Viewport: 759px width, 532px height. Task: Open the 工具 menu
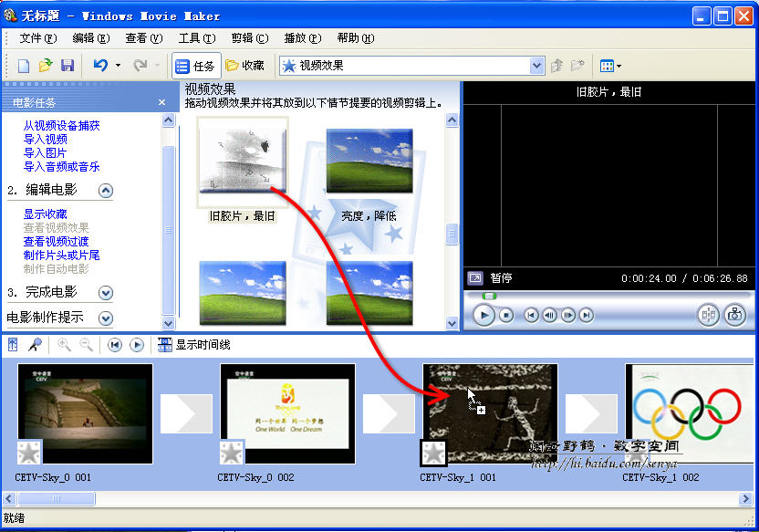click(197, 38)
